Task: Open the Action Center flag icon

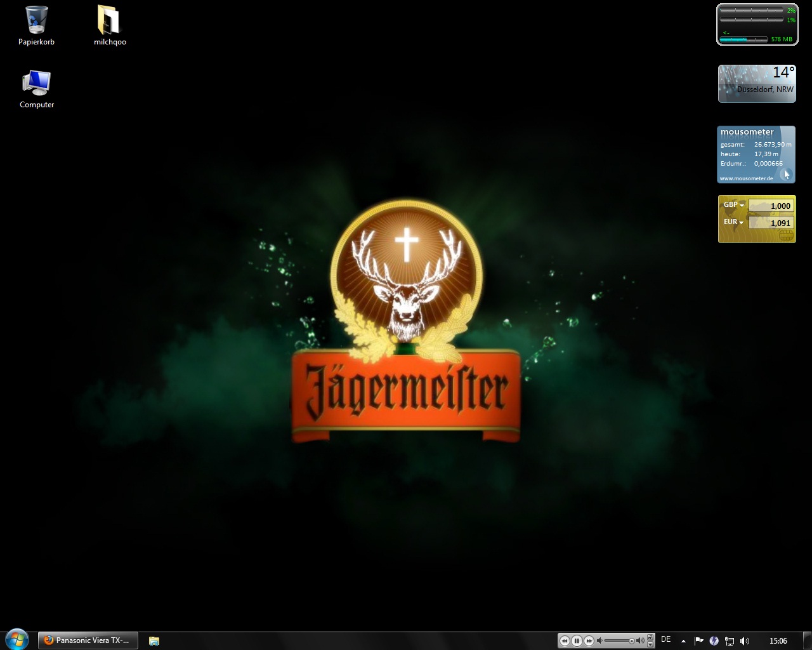Action: click(x=698, y=640)
